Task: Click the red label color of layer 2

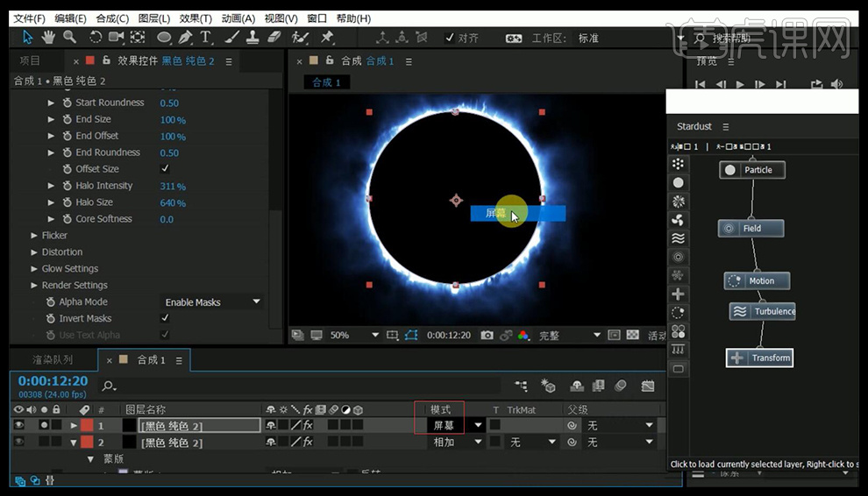Action: (x=87, y=443)
